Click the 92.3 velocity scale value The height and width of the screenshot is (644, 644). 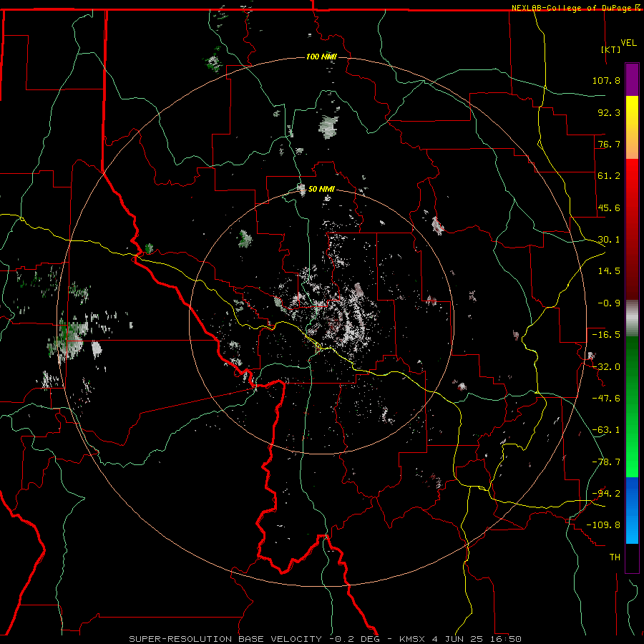point(609,112)
